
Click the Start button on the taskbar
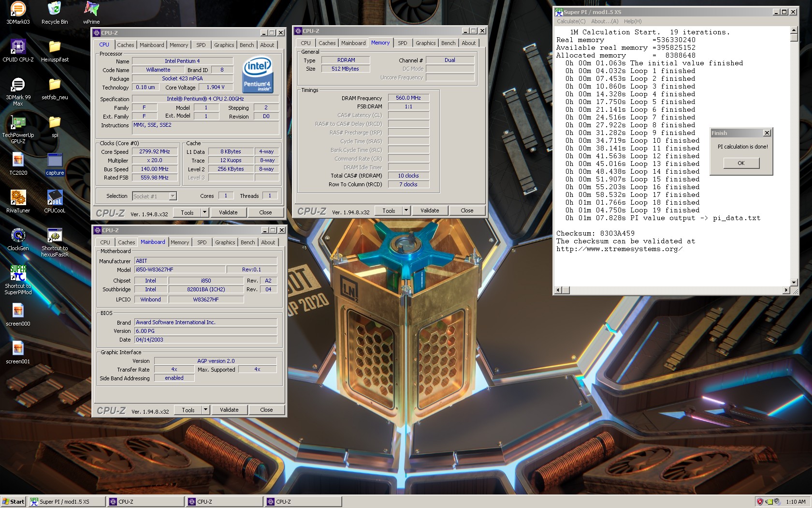[x=13, y=502]
